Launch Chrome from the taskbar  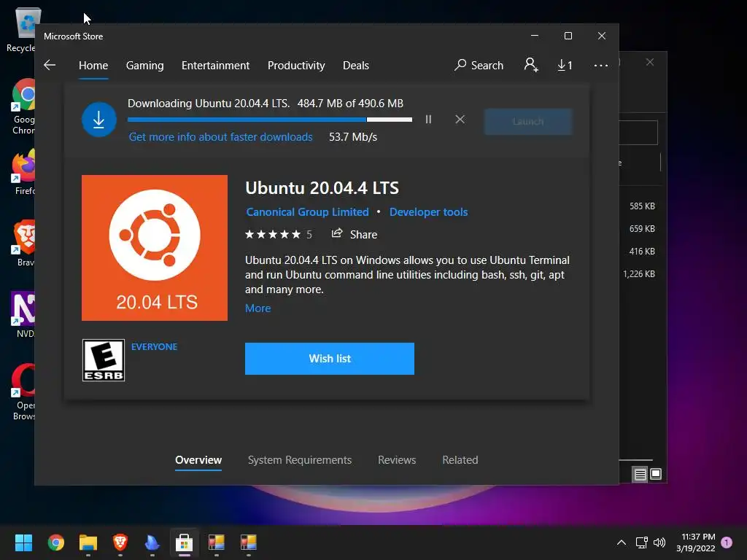click(56, 542)
